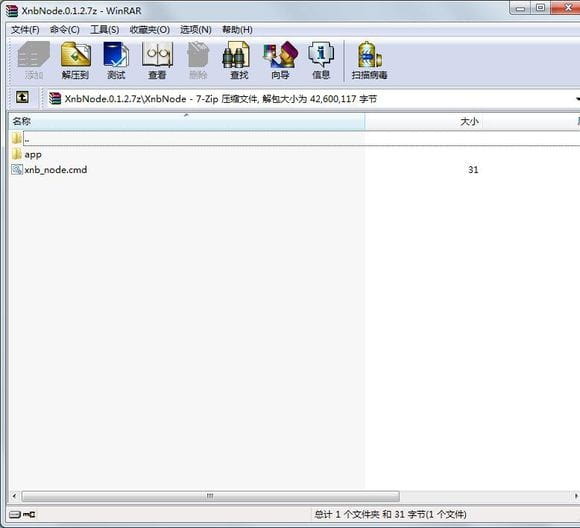580x528 pixels.
Task: Expand the address path dropdown arrow
Action: tap(577, 99)
